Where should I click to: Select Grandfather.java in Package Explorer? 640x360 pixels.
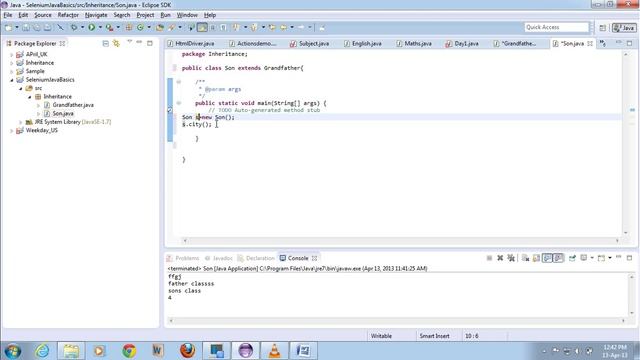point(73,105)
